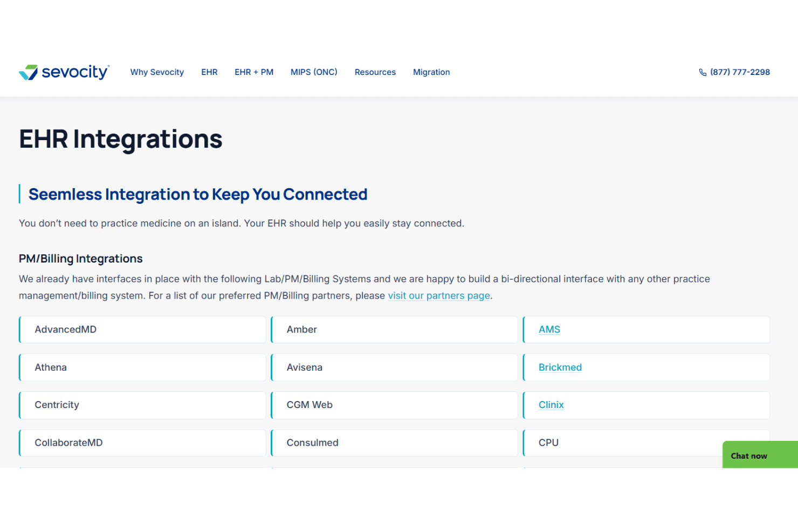Open the EHR + PM menu
Image resolution: width=798 pixels, height=532 pixels.
[254, 72]
